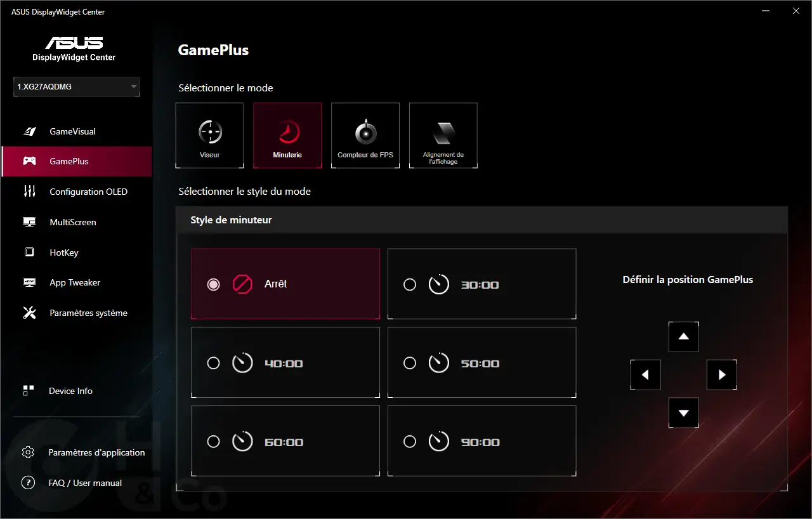Select the Compteur de FPS mode tile

(365, 136)
